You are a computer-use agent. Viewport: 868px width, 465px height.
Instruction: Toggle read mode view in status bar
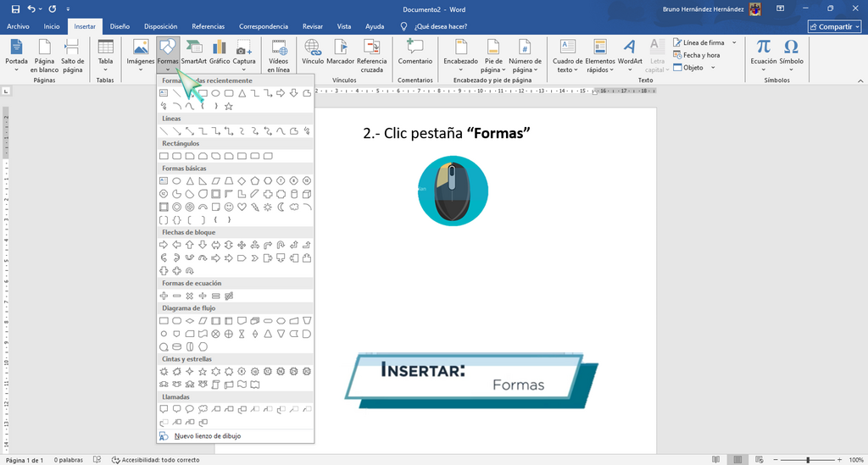pos(715,459)
